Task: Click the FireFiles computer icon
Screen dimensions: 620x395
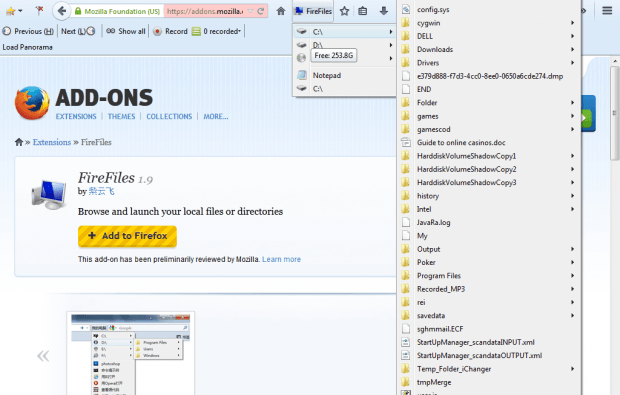Action: 49,194
